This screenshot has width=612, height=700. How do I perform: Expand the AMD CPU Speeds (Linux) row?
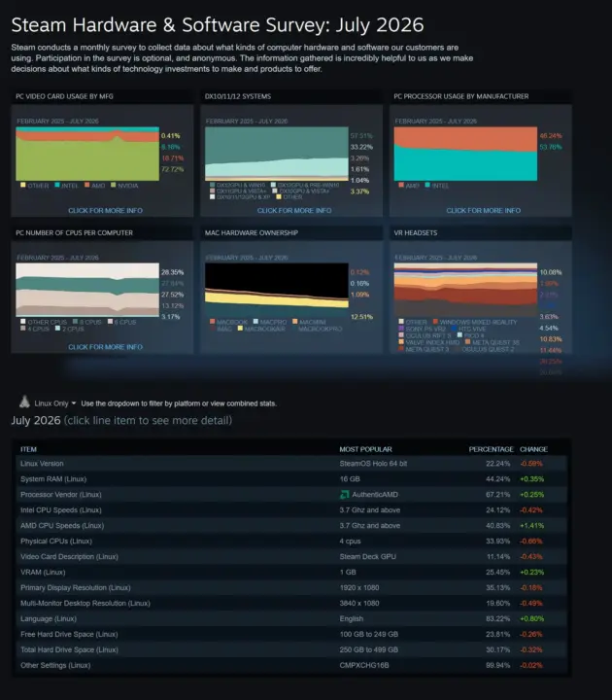[x=291, y=525]
